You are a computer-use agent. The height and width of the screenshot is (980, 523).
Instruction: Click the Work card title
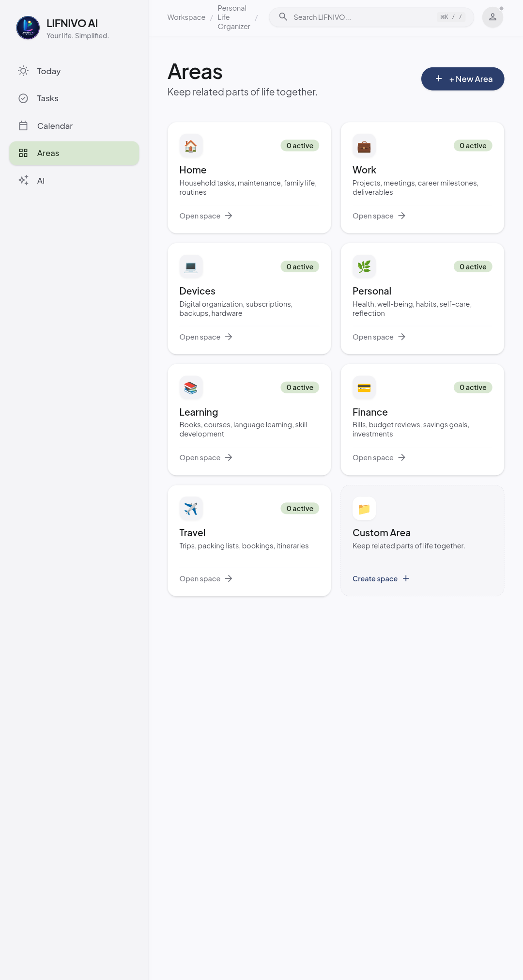point(364,170)
